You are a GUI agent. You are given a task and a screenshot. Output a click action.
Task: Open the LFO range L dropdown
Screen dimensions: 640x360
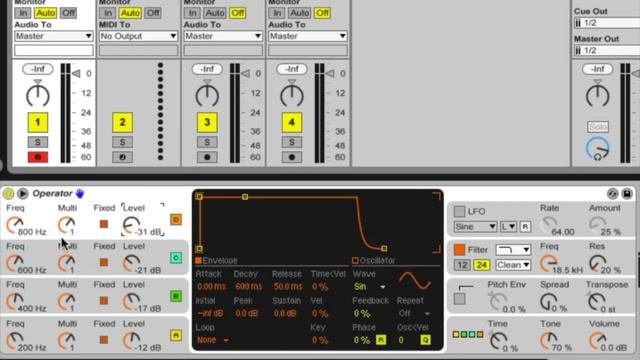pos(508,227)
